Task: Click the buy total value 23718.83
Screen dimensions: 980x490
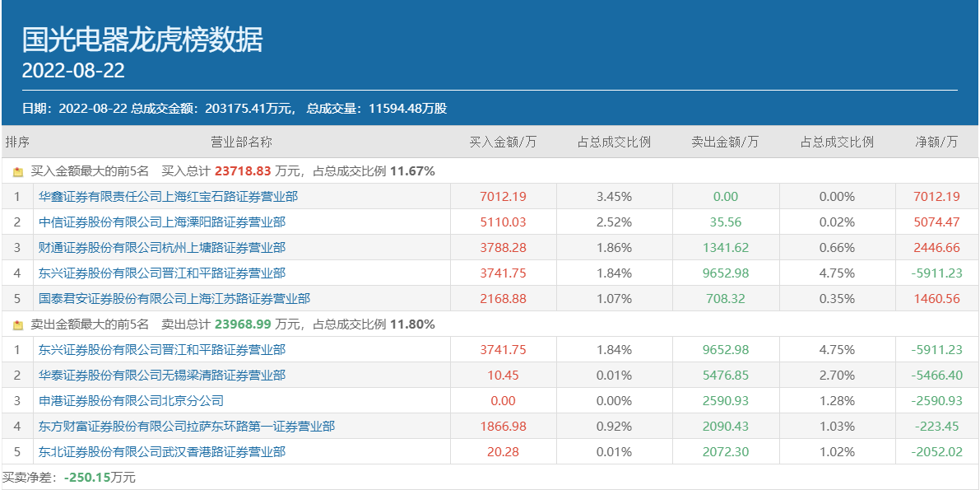Action: pyautogui.click(x=243, y=172)
